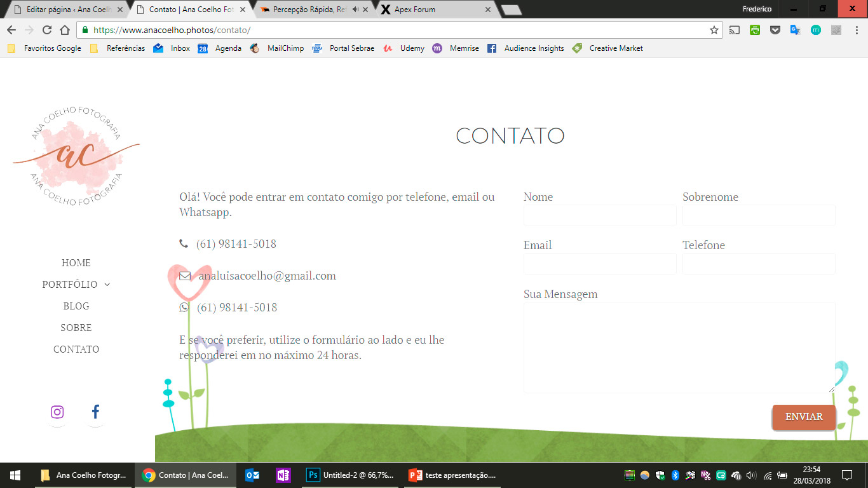Click the Cast icon in Chrome's toolbar

click(x=735, y=30)
